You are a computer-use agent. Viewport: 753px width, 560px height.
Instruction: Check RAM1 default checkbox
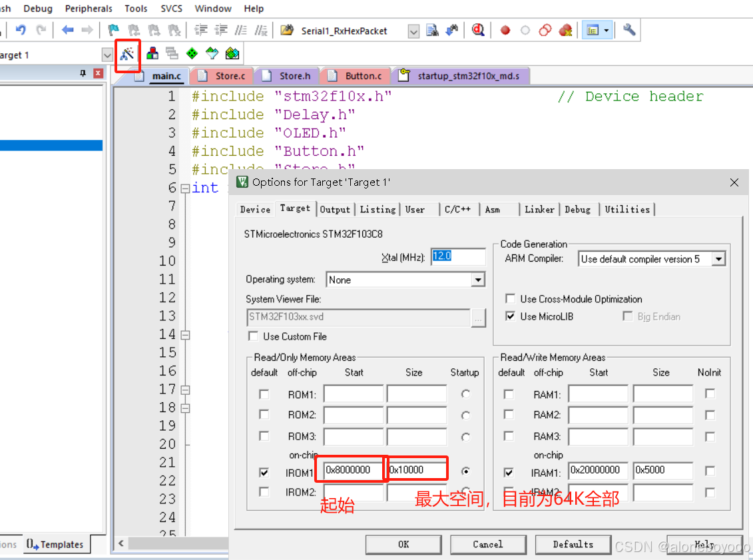click(509, 394)
